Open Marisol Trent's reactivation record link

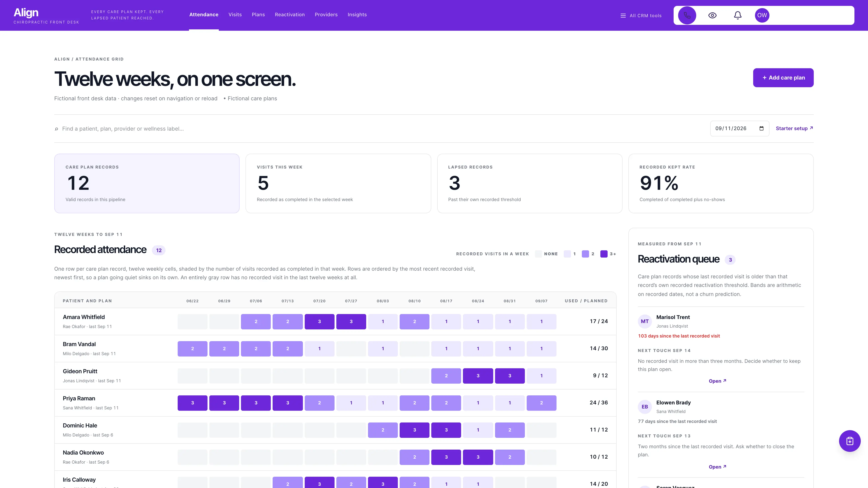pos(717,381)
